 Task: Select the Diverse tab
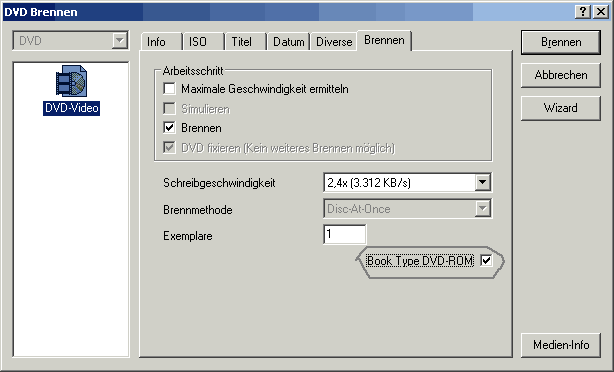334,42
